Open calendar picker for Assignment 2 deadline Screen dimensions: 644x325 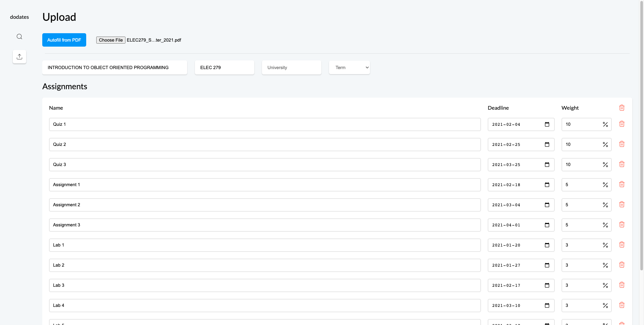547,205
